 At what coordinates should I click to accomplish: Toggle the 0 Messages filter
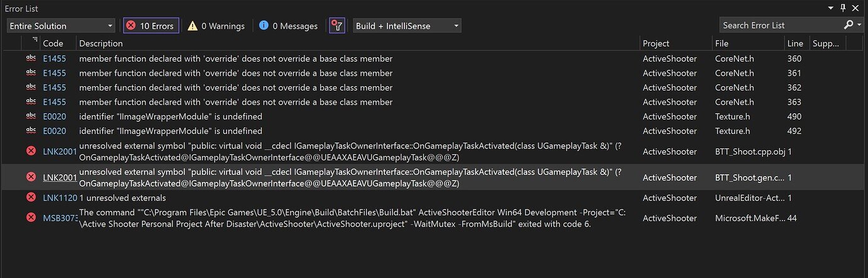[288, 26]
